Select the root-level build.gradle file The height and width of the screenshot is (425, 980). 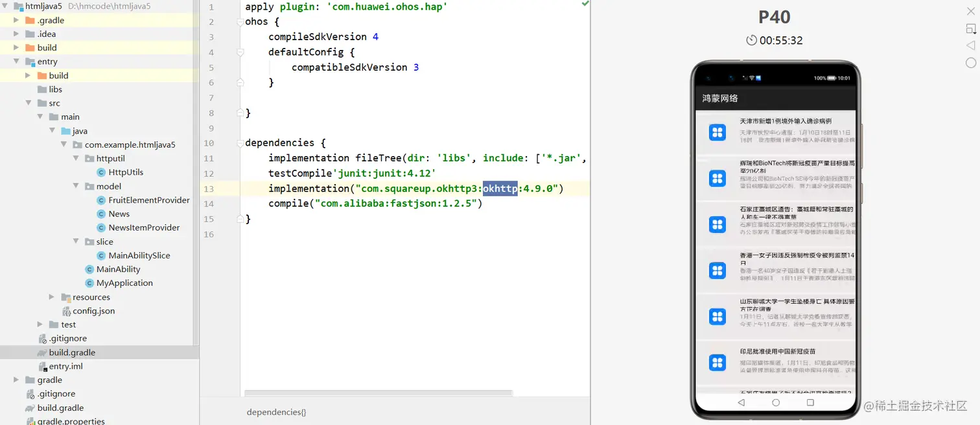point(60,408)
